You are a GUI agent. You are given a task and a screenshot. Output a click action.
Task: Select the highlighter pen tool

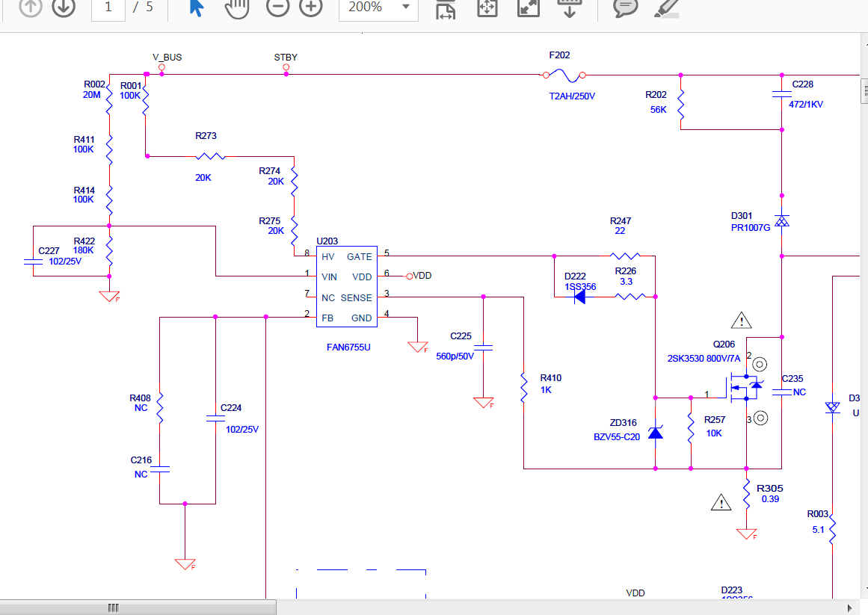pyautogui.click(x=665, y=7)
